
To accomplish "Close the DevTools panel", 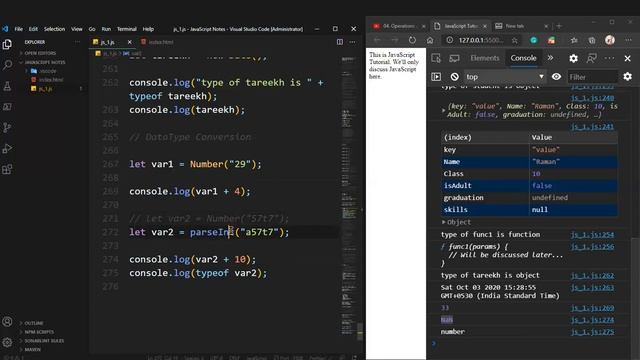I will 628,58.
